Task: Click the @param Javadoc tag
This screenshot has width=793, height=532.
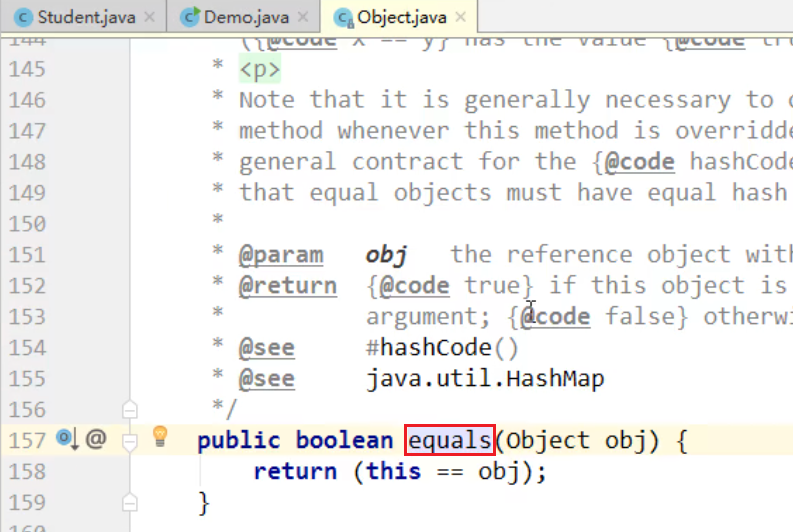Action: tap(281, 255)
